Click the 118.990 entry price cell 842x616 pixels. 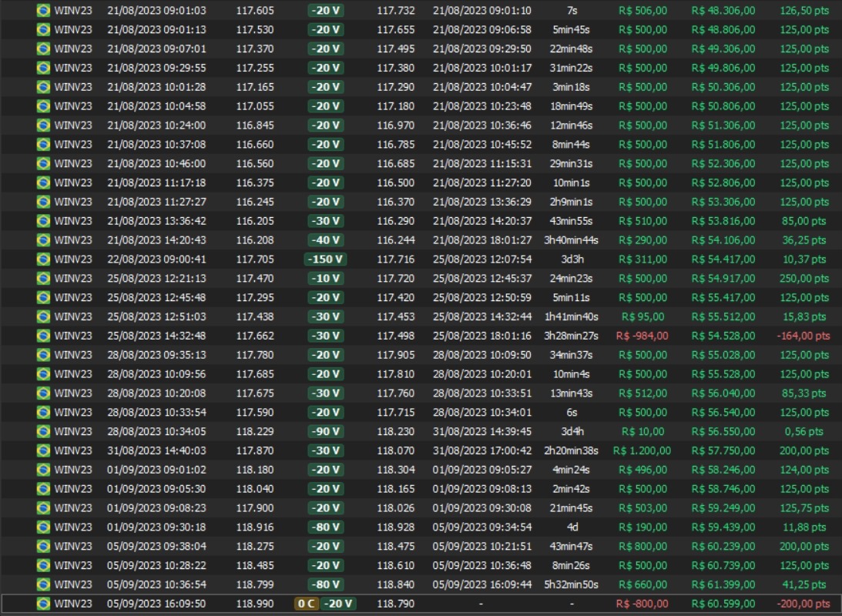pyautogui.click(x=254, y=604)
